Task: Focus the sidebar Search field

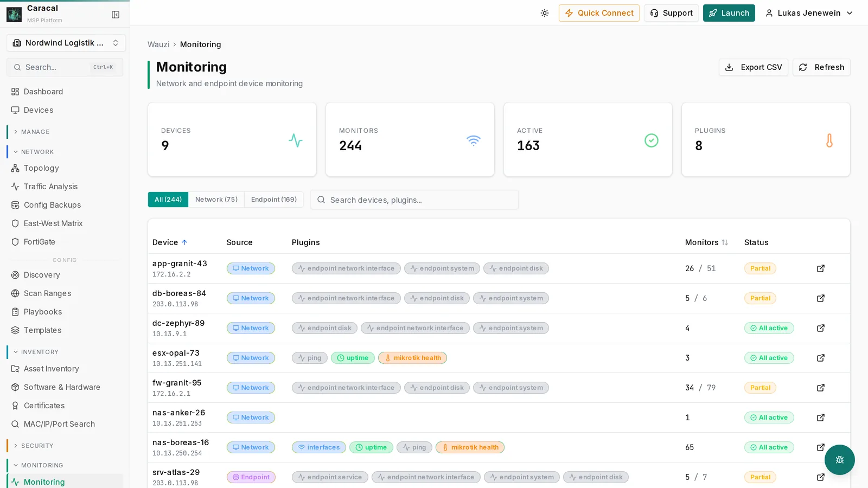Action: point(65,67)
